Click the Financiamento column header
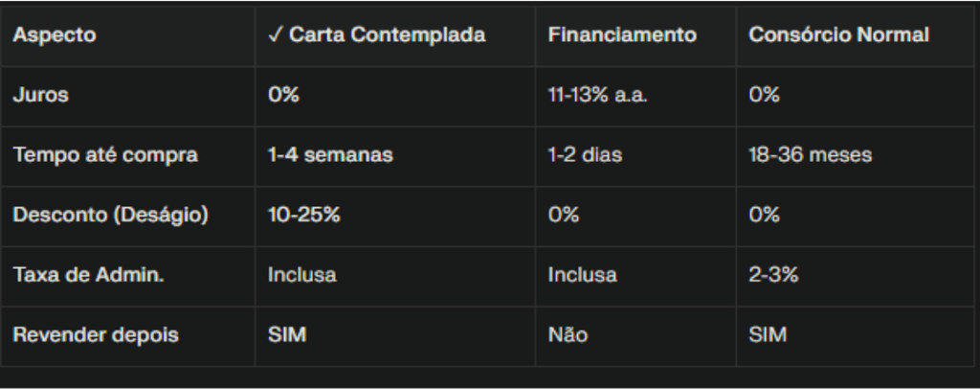The height and width of the screenshot is (389, 980). [x=622, y=35]
